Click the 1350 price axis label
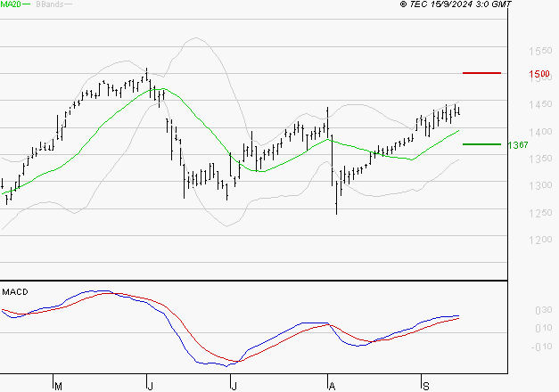The image size is (559, 392). coord(540,159)
